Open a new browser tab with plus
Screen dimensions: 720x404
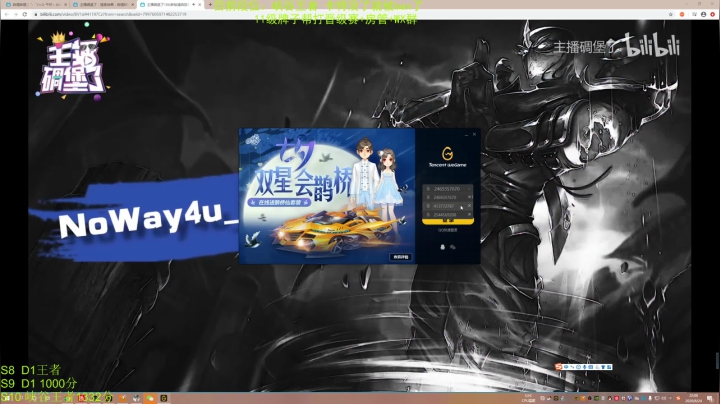[x=210, y=5]
